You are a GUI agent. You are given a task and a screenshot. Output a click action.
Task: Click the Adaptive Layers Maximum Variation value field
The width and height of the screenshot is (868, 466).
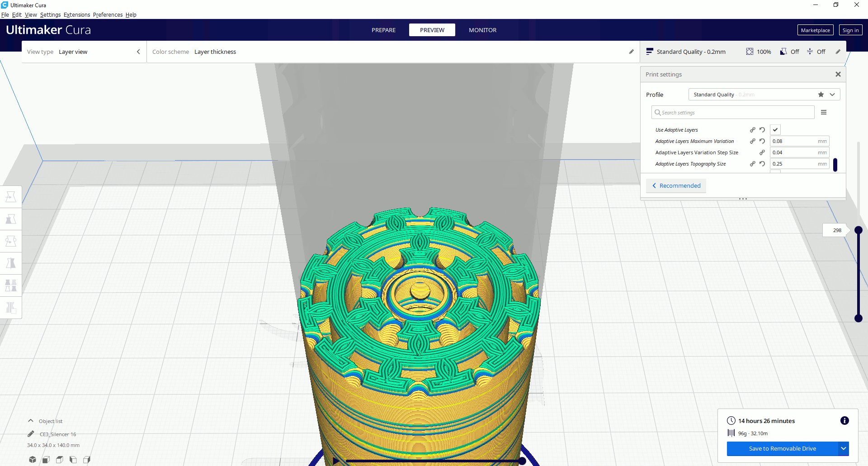[x=799, y=141]
